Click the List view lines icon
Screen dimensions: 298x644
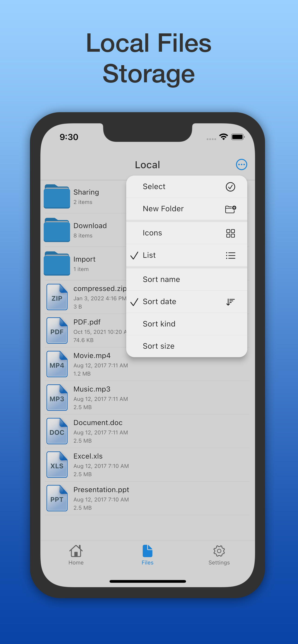(x=230, y=255)
